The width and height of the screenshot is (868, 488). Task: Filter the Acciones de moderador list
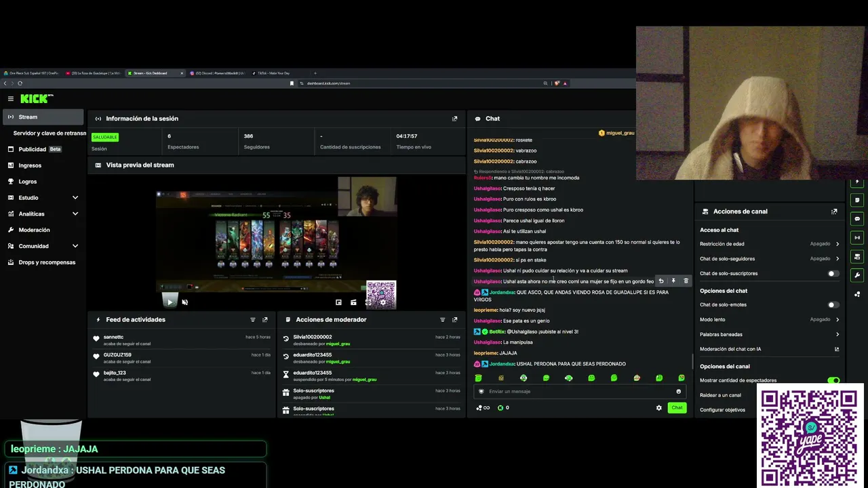[x=443, y=320]
